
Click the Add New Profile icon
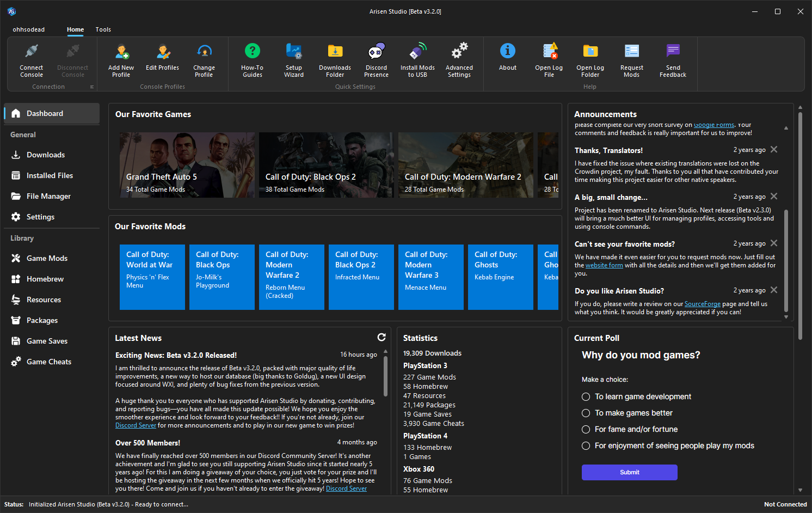pyautogui.click(x=121, y=60)
